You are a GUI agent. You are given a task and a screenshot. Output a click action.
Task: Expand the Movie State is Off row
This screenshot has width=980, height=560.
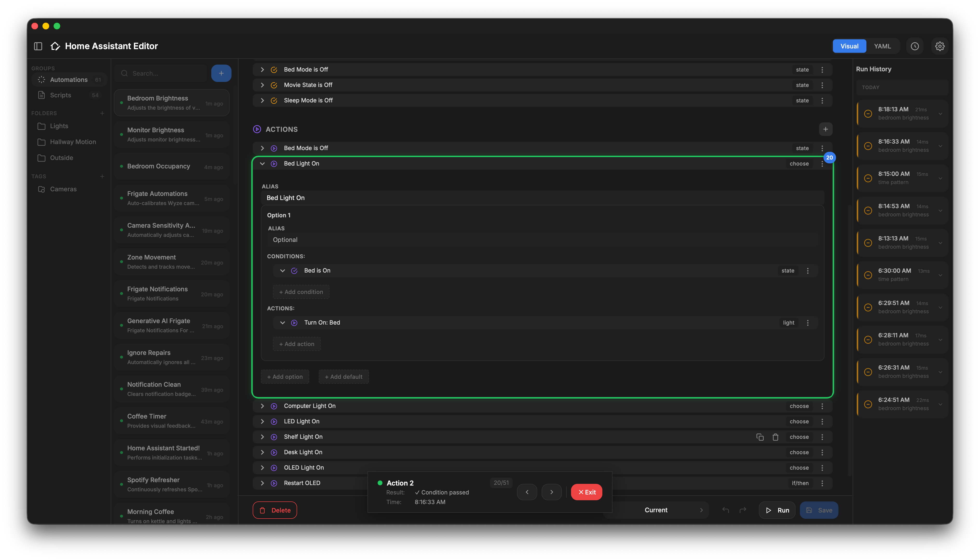point(263,85)
